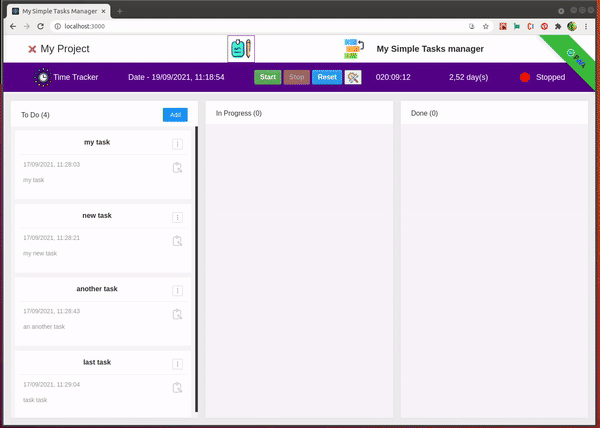The image size is (600, 428).
Task: Click the "an another task" description
Action: [x=44, y=327]
